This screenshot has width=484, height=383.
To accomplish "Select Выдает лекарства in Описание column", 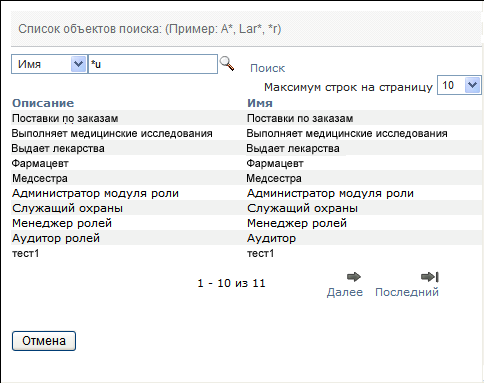I will [x=58, y=148].
